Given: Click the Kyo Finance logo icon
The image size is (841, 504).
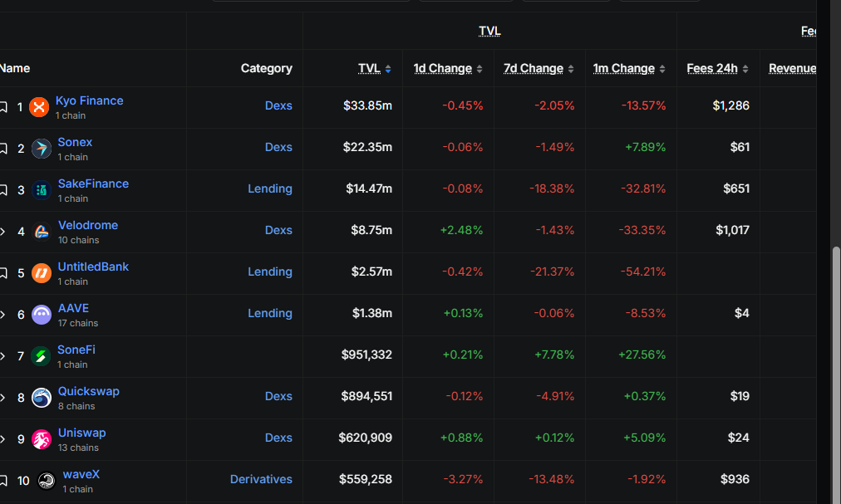Looking at the screenshot, I should (x=39, y=107).
